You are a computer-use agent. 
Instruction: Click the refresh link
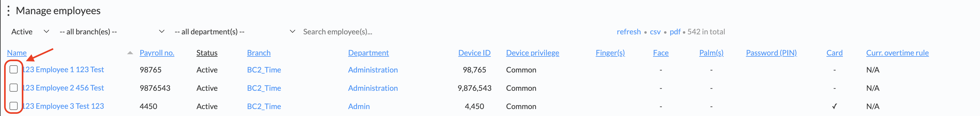coord(628,32)
